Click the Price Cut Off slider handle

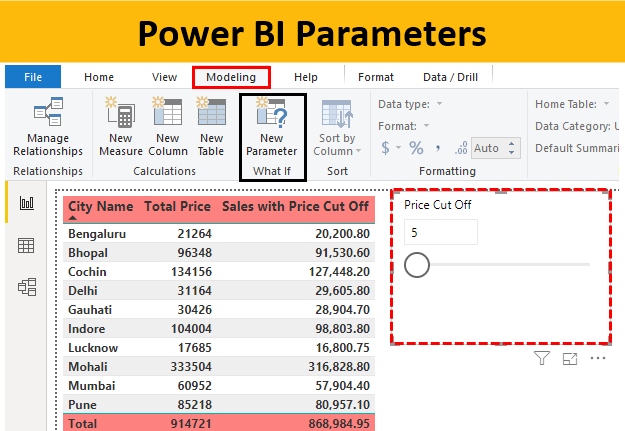pos(417,265)
